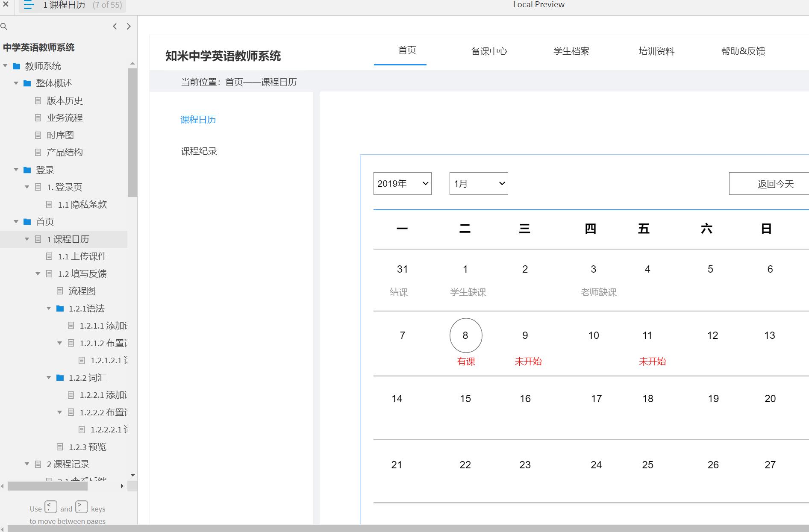Click 未开始 under date 11
Screen dimensions: 809x532
point(652,362)
